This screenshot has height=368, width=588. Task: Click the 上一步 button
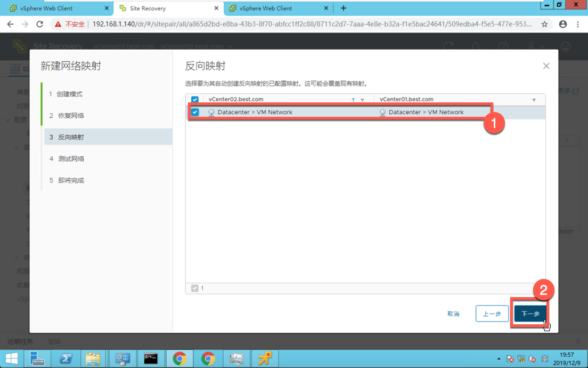(x=492, y=314)
